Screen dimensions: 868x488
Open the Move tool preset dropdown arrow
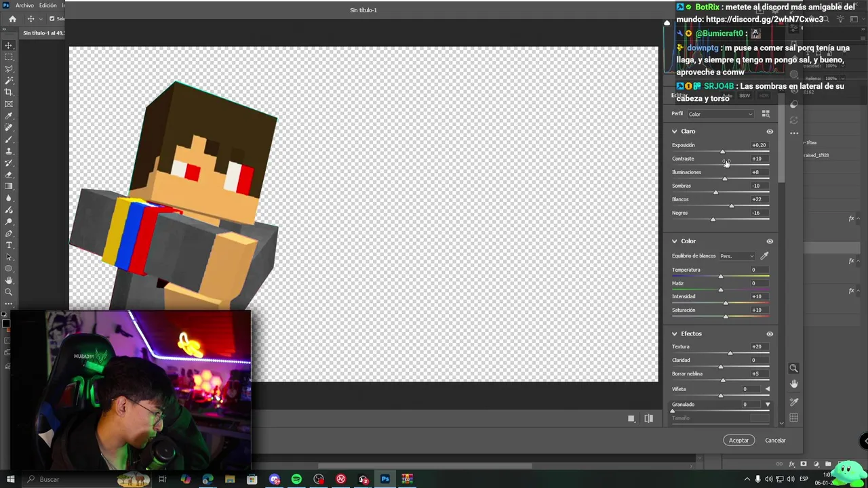41,19
